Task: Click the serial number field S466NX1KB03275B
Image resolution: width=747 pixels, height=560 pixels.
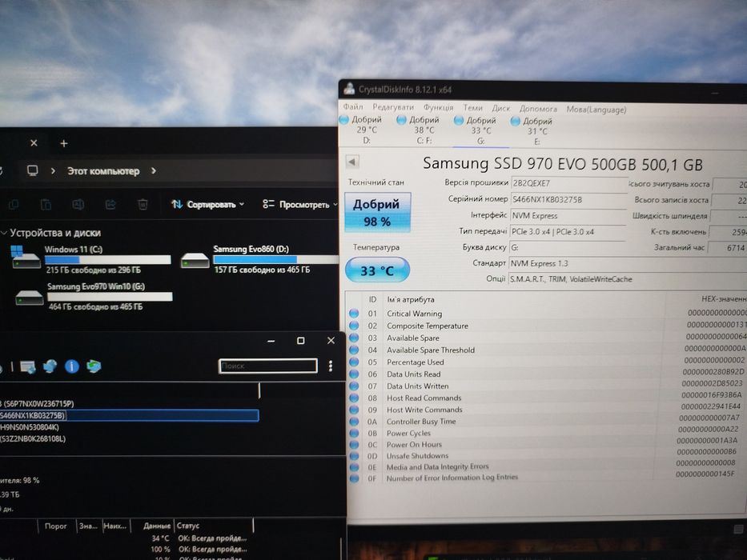Action: [x=568, y=199]
